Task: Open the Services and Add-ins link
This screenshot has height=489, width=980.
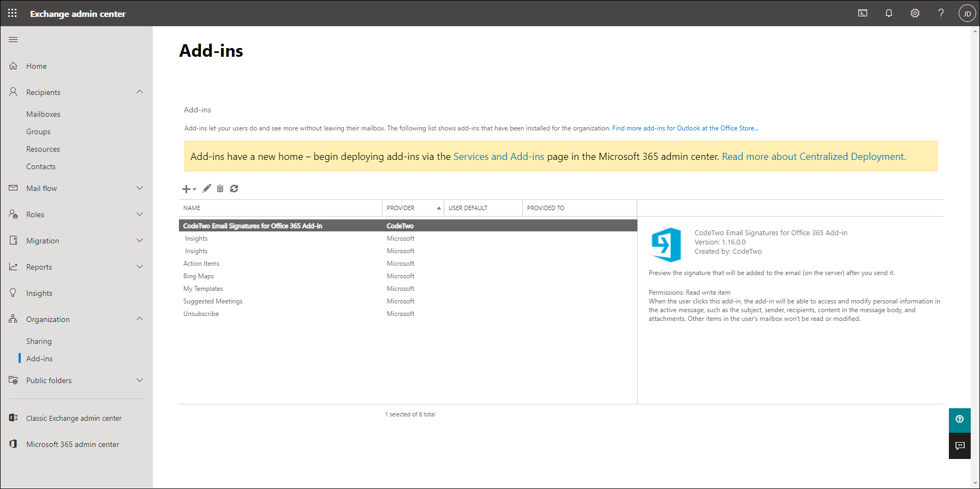Action: coord(499,157)
